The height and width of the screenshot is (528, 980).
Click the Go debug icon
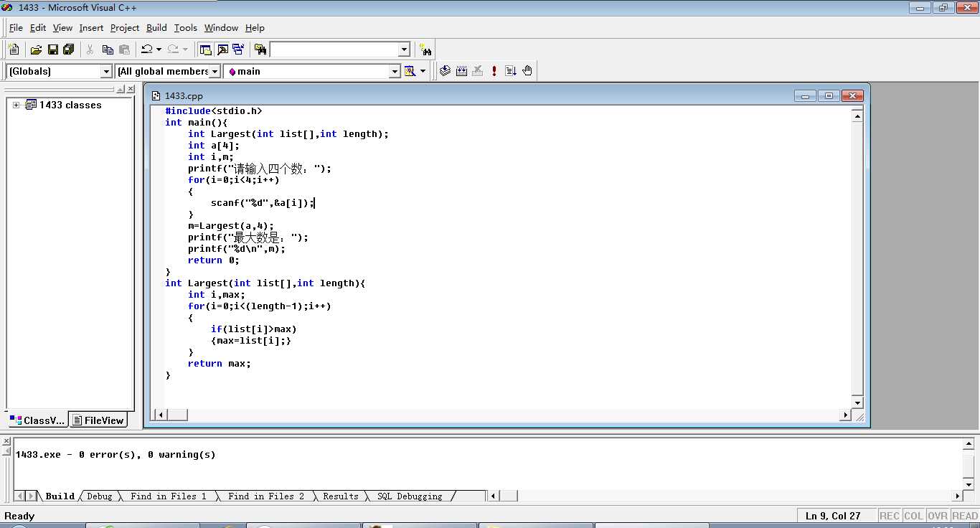511,71
